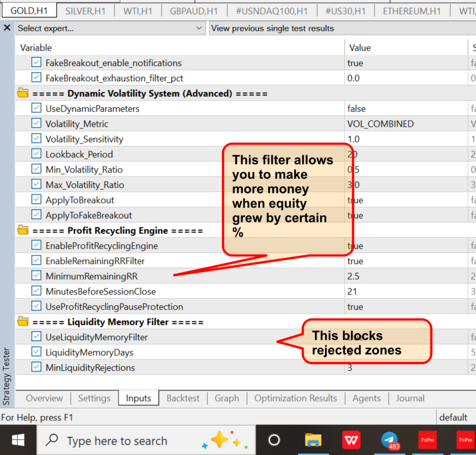Image resolution: width=476 pixels, height=455 pixels.
Task: Switch to the GOLD,H1 chart tab
Action: tap(29, 11)
